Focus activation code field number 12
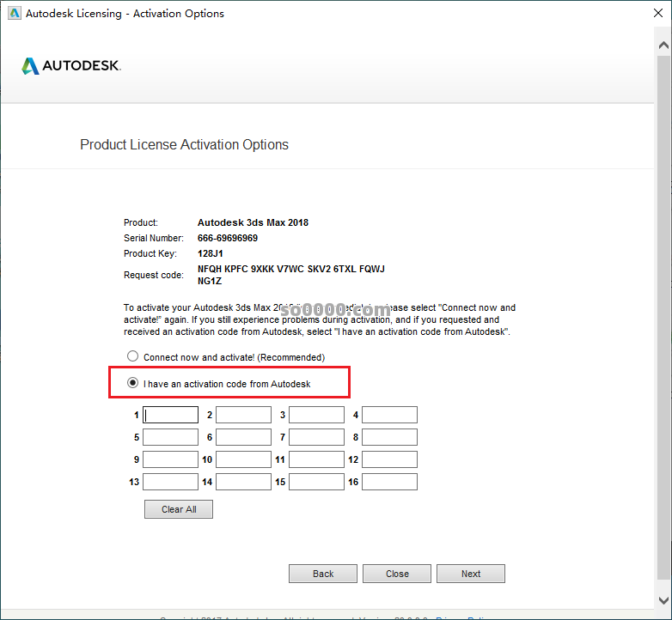 coord(389,459)
